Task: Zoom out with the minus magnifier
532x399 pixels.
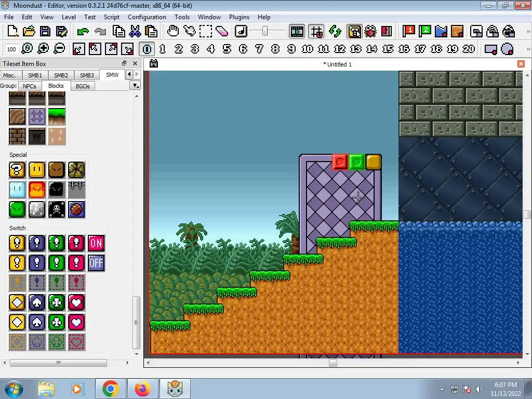Action: 59,49
